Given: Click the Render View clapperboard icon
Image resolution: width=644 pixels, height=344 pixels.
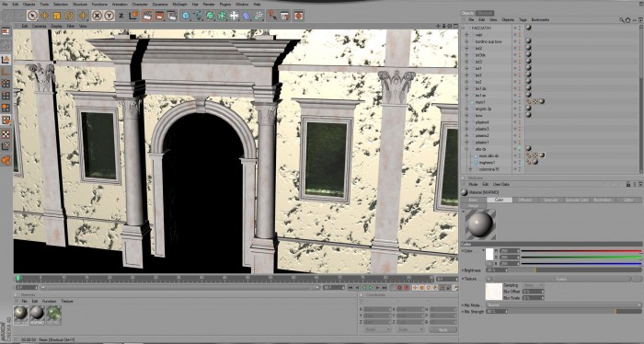Looking at the screenshot, I should [147, 16].
